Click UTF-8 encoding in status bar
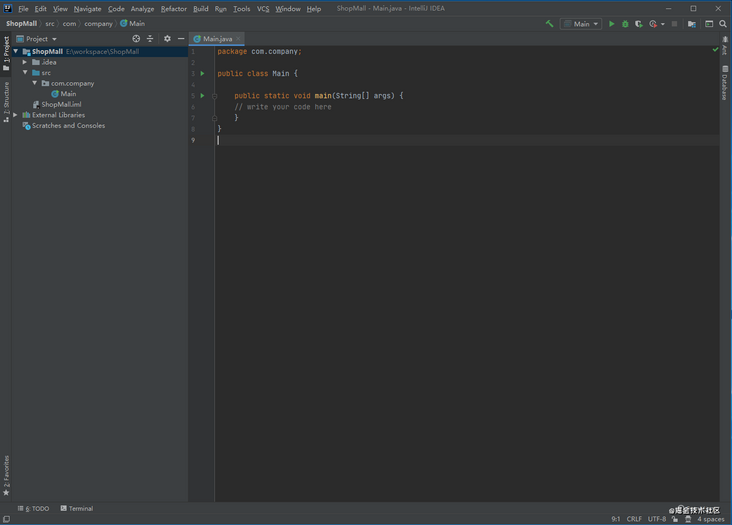732x525 pixels. pos(656,519)
